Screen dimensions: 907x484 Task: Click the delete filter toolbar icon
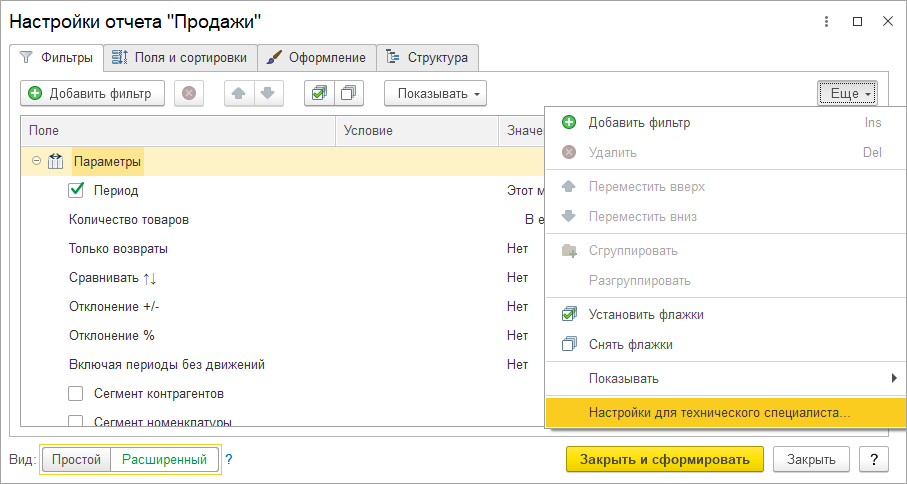point(188,94)
